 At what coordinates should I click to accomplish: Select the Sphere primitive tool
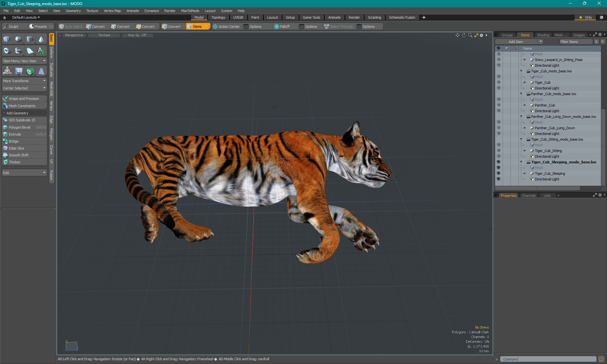click(x=18, y=39)
